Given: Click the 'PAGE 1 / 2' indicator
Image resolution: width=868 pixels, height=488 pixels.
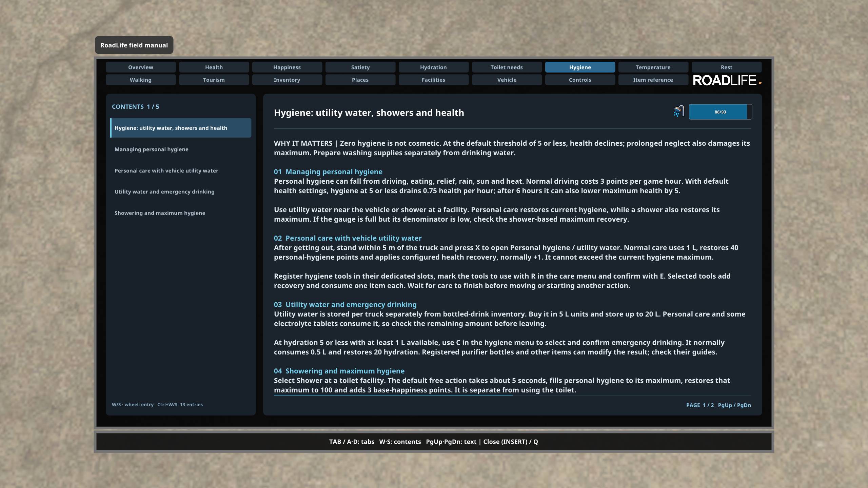Looking at the screenshot, I should click(700, 405).
